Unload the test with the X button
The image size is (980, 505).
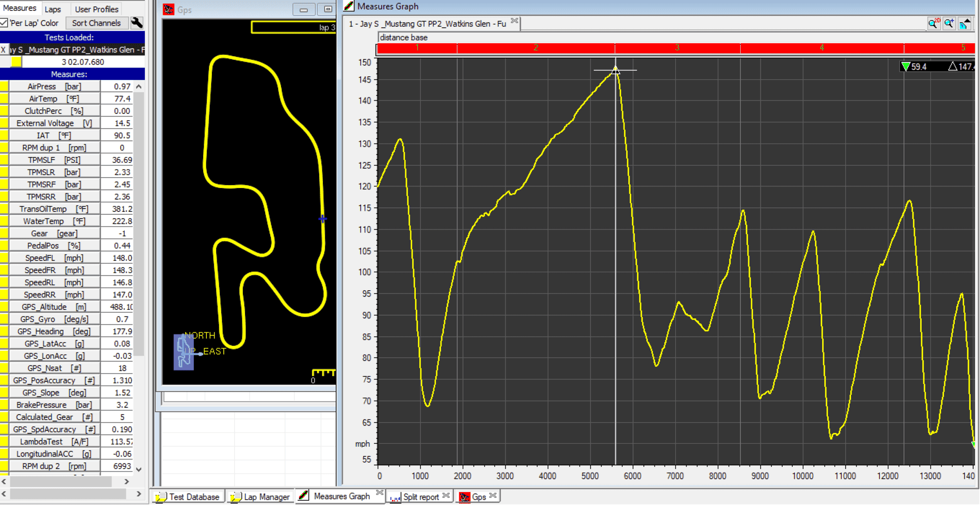[x=4, y=49]
